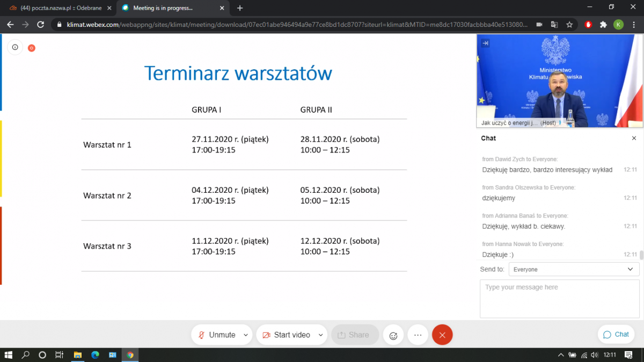Viewport: 644px width, 362px height.
Task: Open Windows search magnifier on taskbar
Action: (25, 355)
